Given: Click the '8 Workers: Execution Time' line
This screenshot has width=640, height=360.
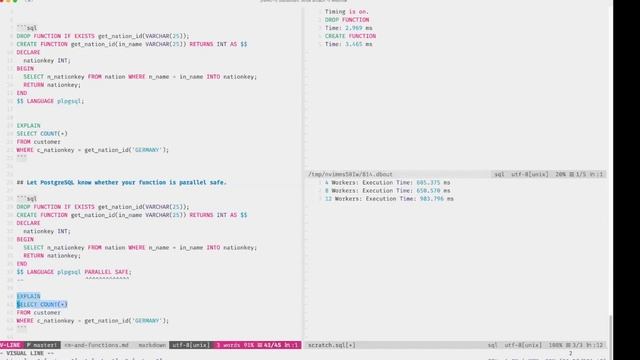Looking at the screenshot, I should pyautogui.click(x=387, y=191).
